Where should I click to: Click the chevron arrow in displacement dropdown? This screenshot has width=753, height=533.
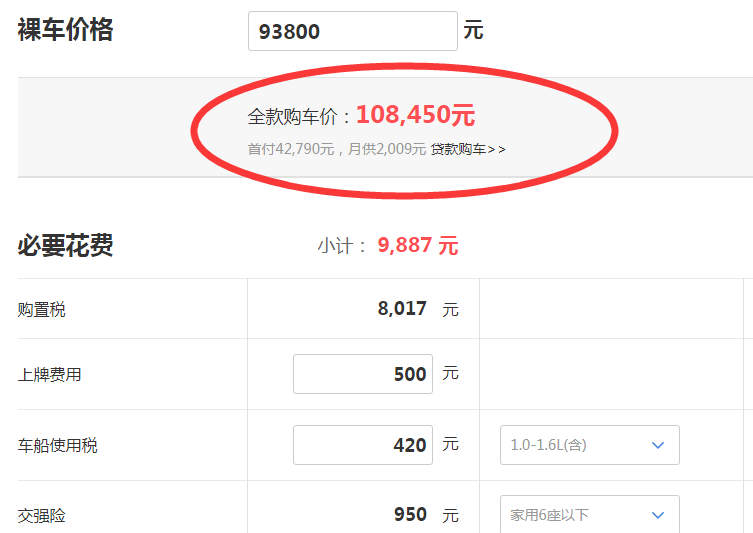[x=658, y=445]
